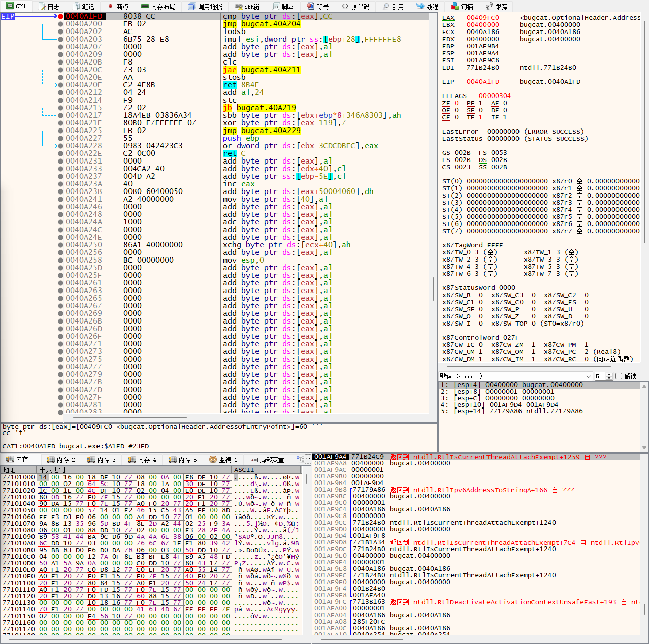Click the EIP marker label in the gutter

(8, 16)
